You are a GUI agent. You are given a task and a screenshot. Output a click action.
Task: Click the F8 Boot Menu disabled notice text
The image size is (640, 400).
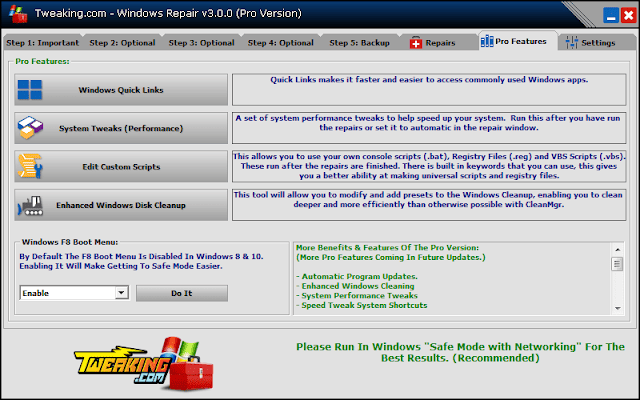pyautogui.click(x=141, y=261)
